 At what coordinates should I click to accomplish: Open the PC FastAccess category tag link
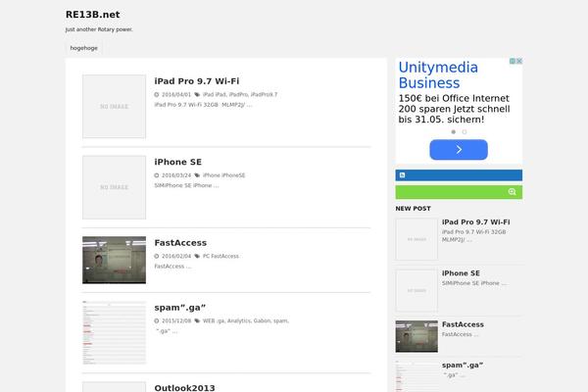(x=220, y=256)
